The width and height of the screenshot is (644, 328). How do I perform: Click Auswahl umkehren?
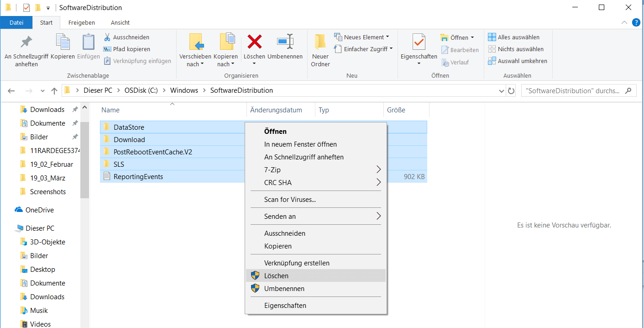pyautogui.click(x=518, y=61)
